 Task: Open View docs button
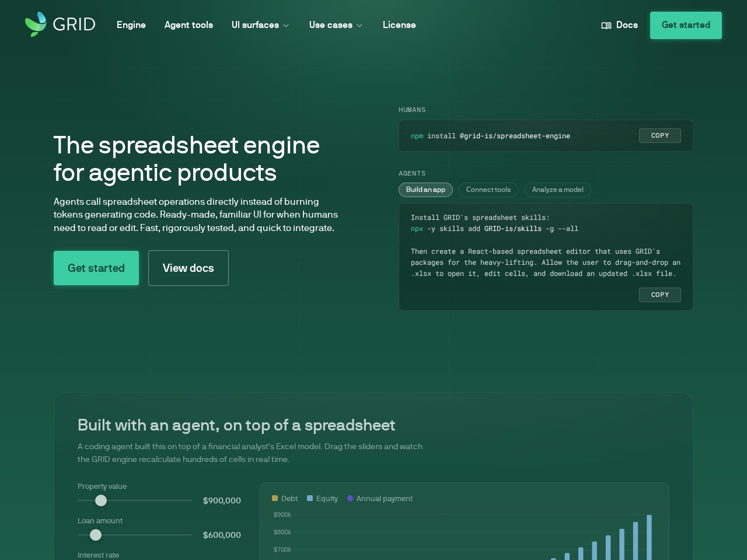coord(189,268)
